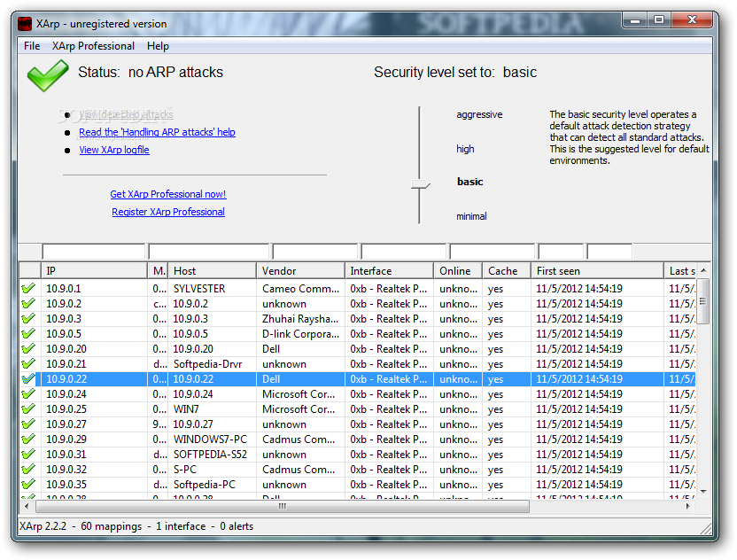Click the Get XArp Professional now! link
The height and width of the screenshot is (560, 737).
(x=167, y=194)
